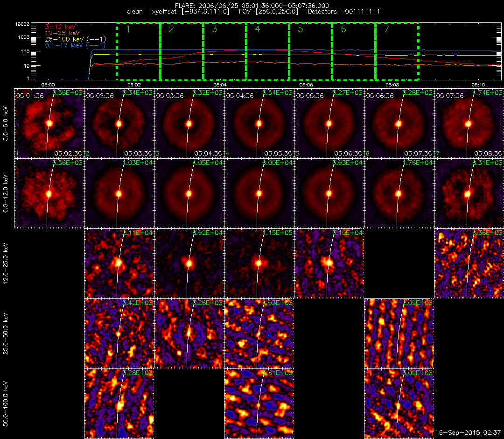Image resolution: width=504 pixels, height=439 pixels.
Task: Click the '25.0-50.0 keV' row label
Action: 6,334
